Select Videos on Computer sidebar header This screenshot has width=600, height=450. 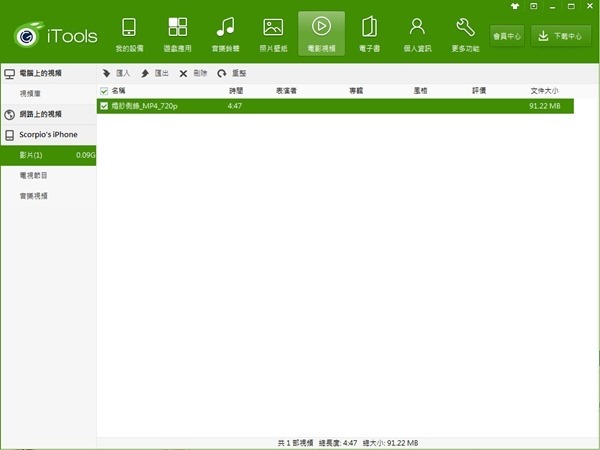pos(48,73)
